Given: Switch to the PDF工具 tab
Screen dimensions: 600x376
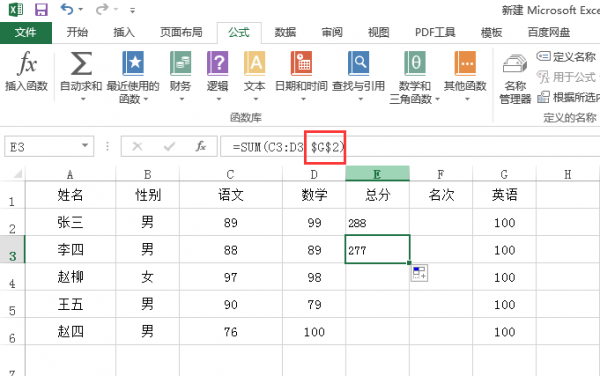Looking at the screenshot, I should (x=435, y=32).
